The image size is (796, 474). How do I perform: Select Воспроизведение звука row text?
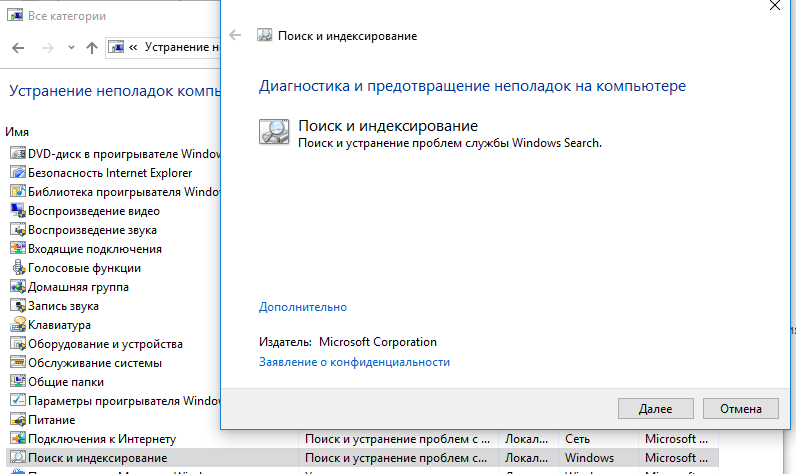point(92,230)
